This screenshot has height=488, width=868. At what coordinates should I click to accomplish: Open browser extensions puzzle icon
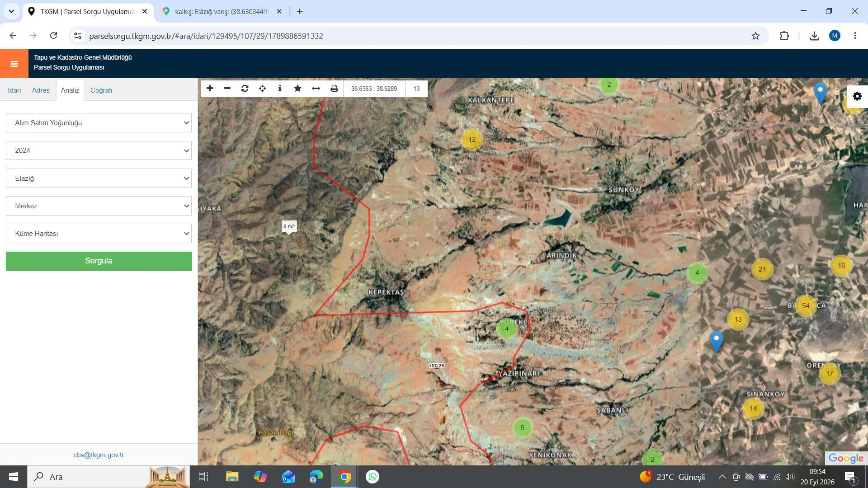tap(784, 36)
